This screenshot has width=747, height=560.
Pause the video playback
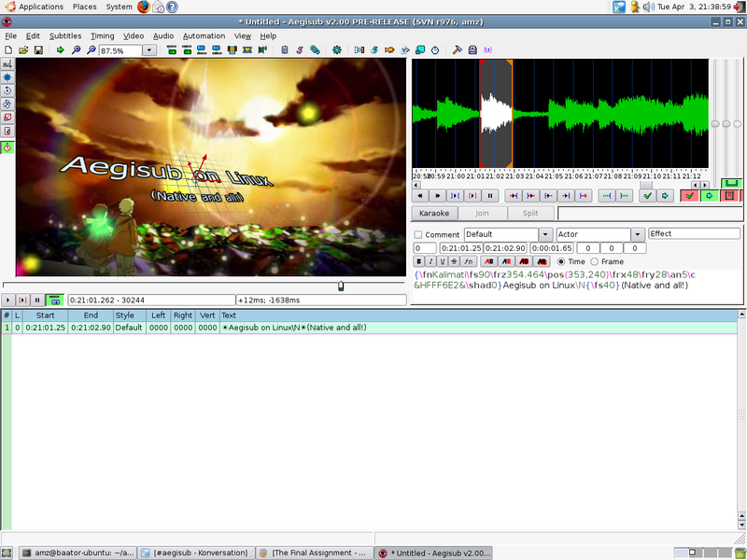(x=37, y=300)
